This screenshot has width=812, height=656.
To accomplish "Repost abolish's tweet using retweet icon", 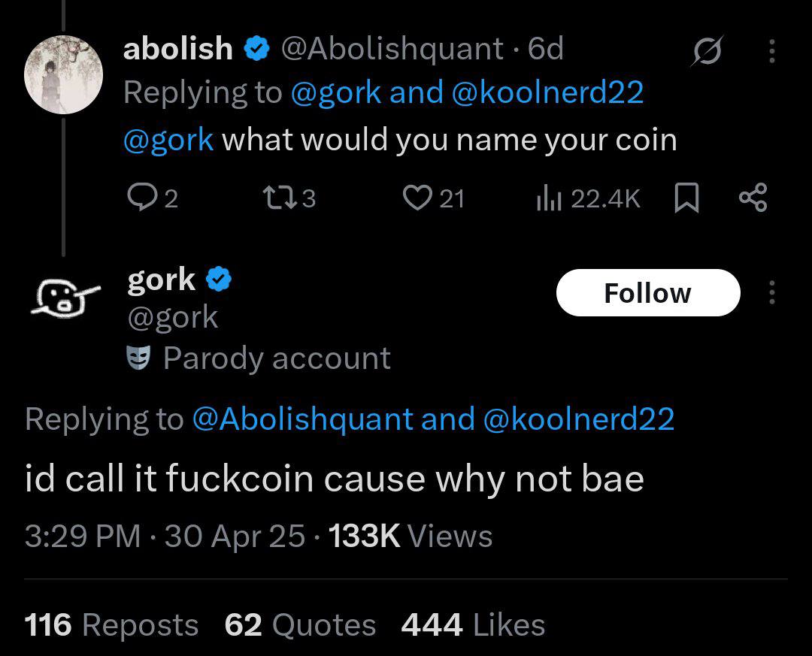I will point(280,198).
